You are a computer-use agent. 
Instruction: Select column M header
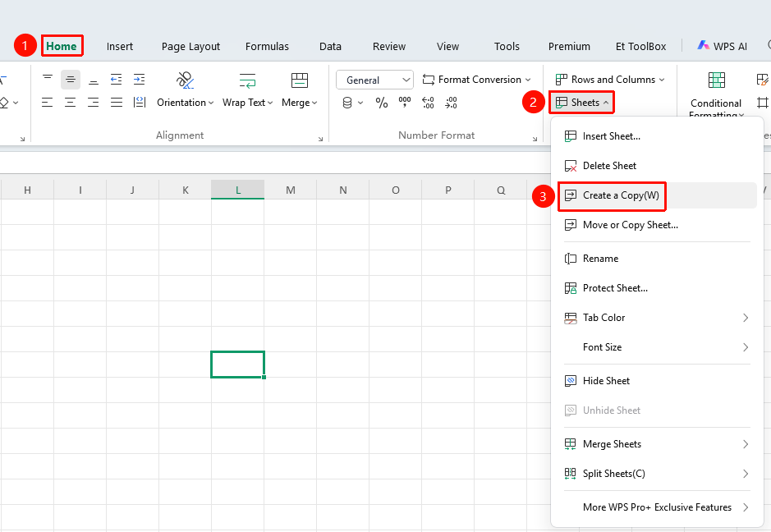pos(291,190)
